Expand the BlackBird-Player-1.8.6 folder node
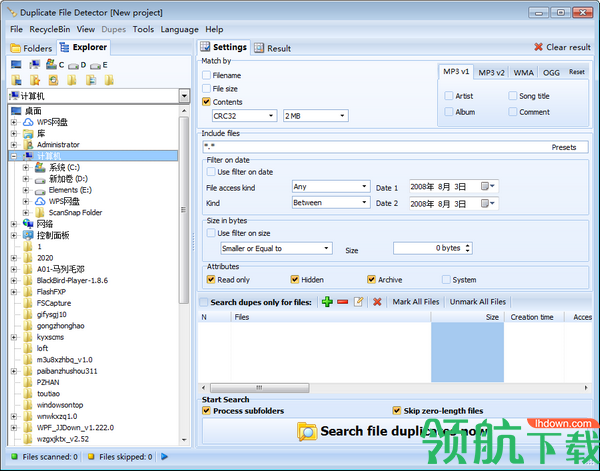 click(x=14, y=280)
